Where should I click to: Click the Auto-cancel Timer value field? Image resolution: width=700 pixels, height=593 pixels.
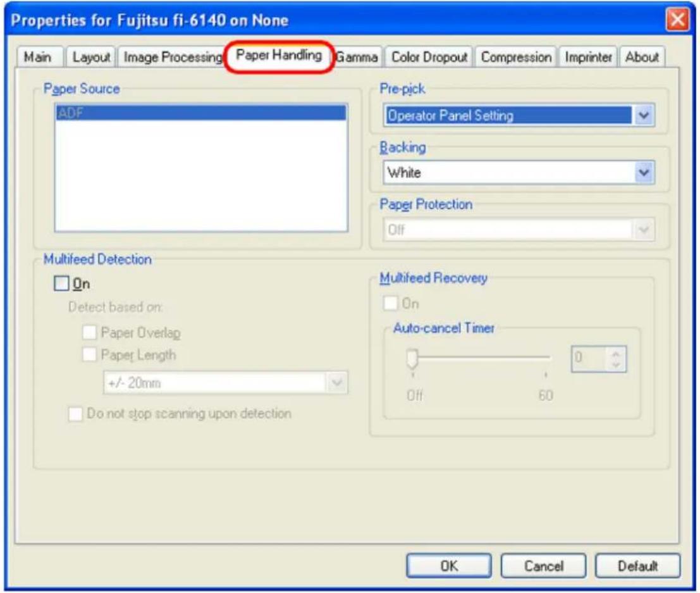[589, 358]
